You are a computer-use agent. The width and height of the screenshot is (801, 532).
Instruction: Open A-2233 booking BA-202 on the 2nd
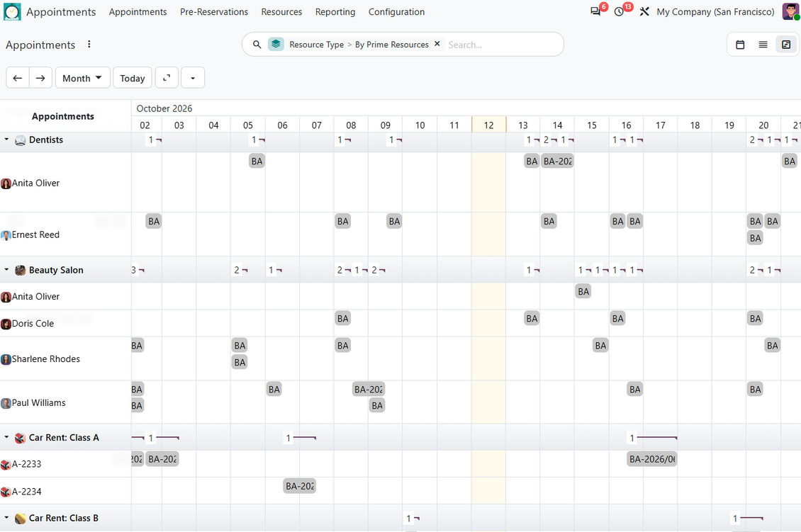click(162, 459)
